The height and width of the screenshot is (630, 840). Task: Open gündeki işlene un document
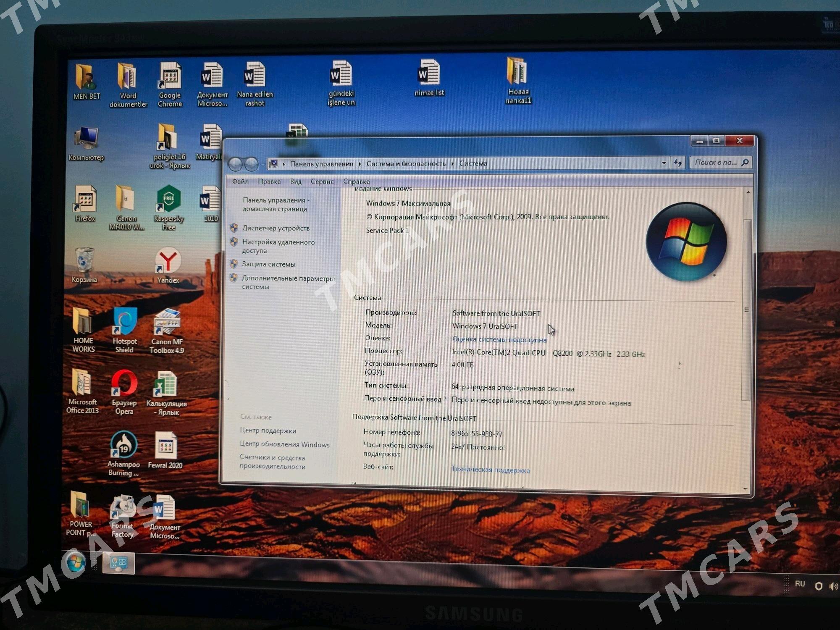pyautogui.click(x=341, y=82)
